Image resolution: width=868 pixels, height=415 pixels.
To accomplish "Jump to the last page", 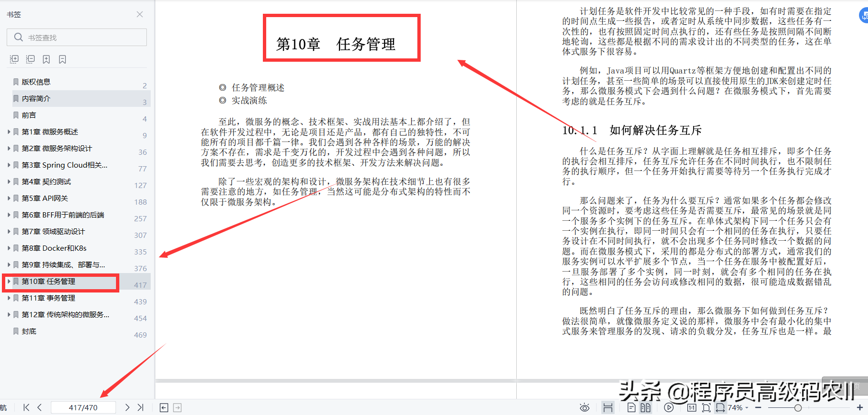I will point(140,407).
